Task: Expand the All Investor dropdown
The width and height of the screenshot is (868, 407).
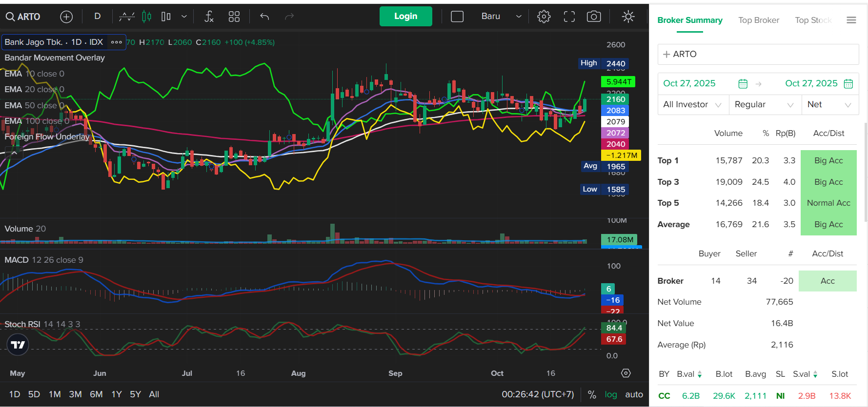Action: point(692,105)
